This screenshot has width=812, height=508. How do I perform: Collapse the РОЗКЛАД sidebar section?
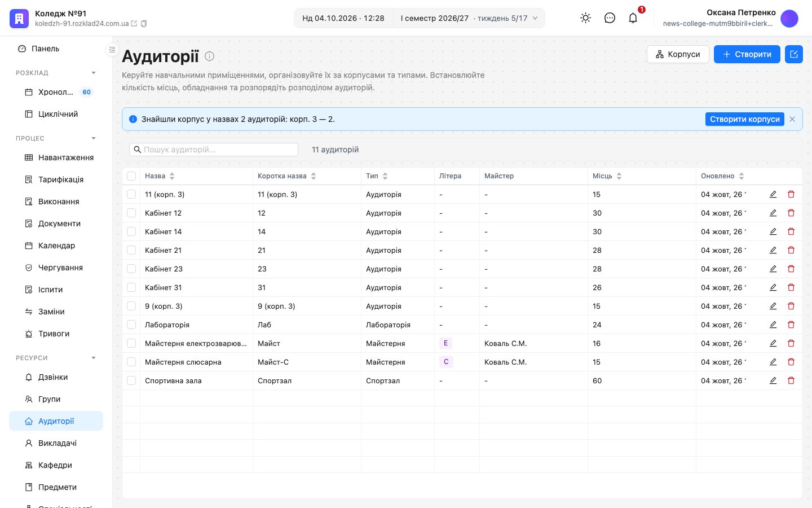pyautogui.click(x=94, y=73)
